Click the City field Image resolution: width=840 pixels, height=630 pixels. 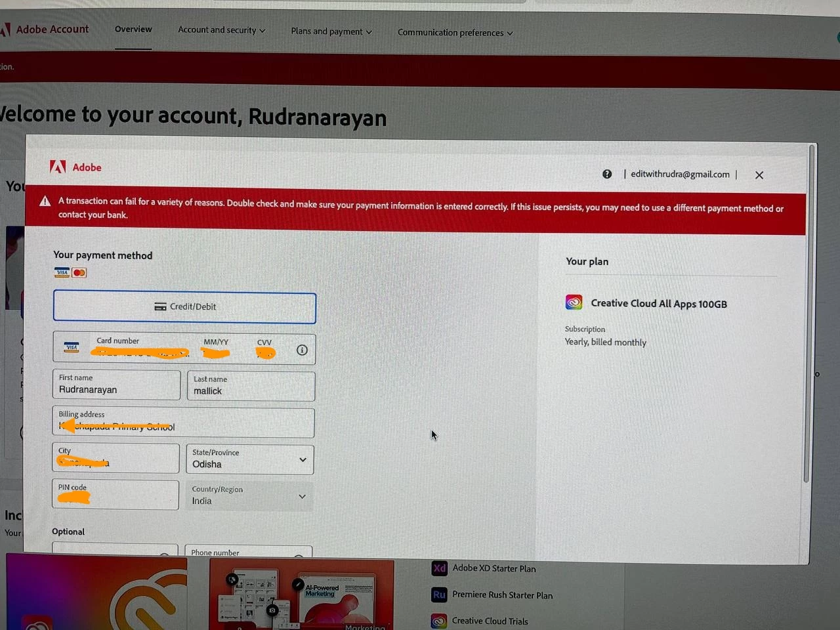(x=115, y=458)
